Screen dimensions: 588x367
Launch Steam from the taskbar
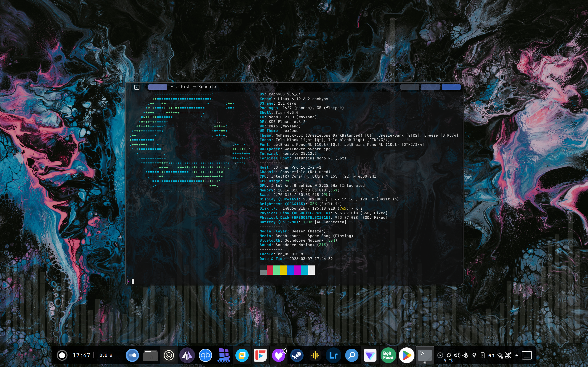coord(297,355)
